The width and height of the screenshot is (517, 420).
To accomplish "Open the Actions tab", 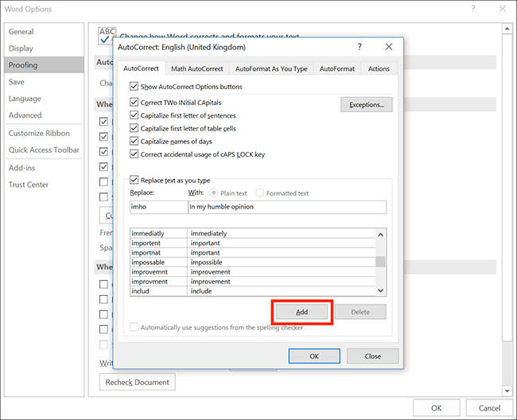I will pyautogui.click(x=379, y=68).
